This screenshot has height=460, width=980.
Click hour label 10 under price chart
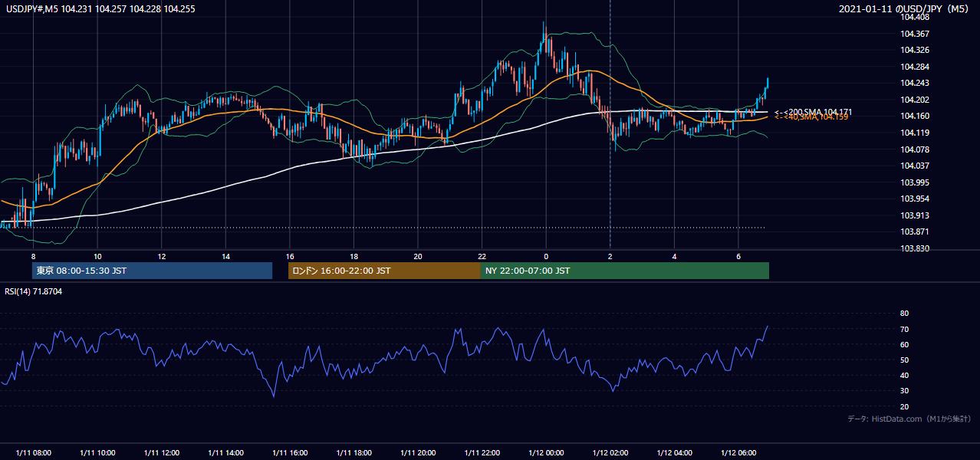97,255
